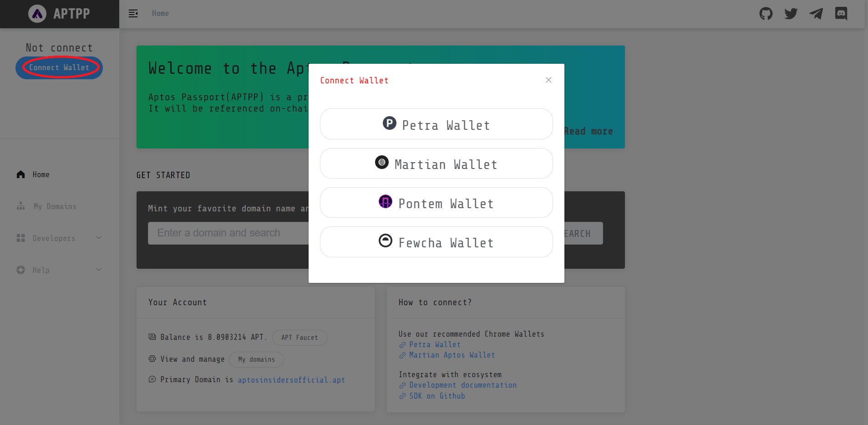Viewport: 868px width, 425px height.
Task: Click the How to connect? heading
Action: coord(435,302)
